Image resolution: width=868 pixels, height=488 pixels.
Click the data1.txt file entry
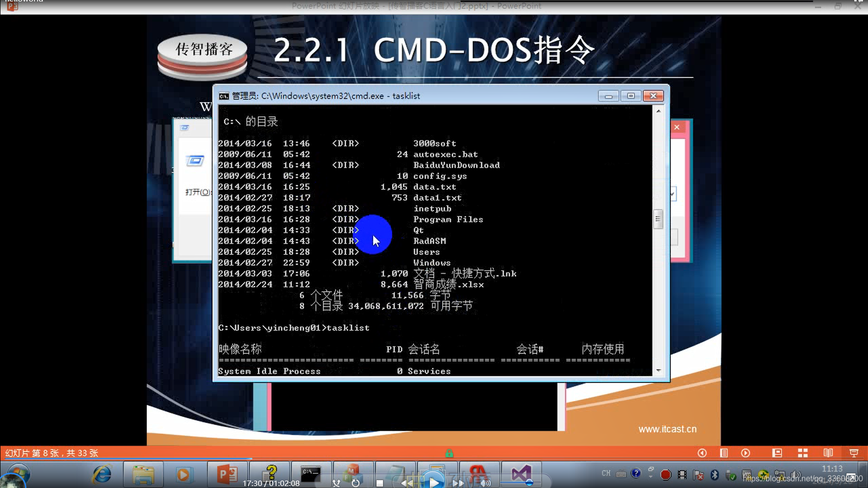coord(437,198)
